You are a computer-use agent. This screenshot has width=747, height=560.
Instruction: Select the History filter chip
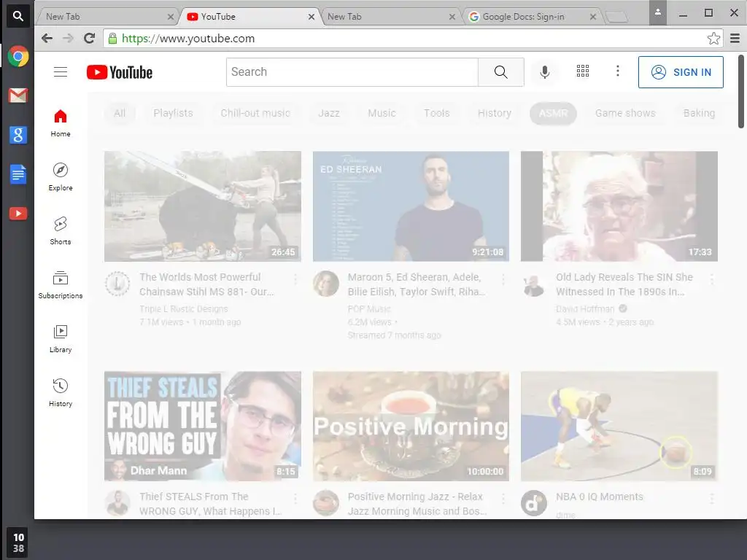pos(495,113)
